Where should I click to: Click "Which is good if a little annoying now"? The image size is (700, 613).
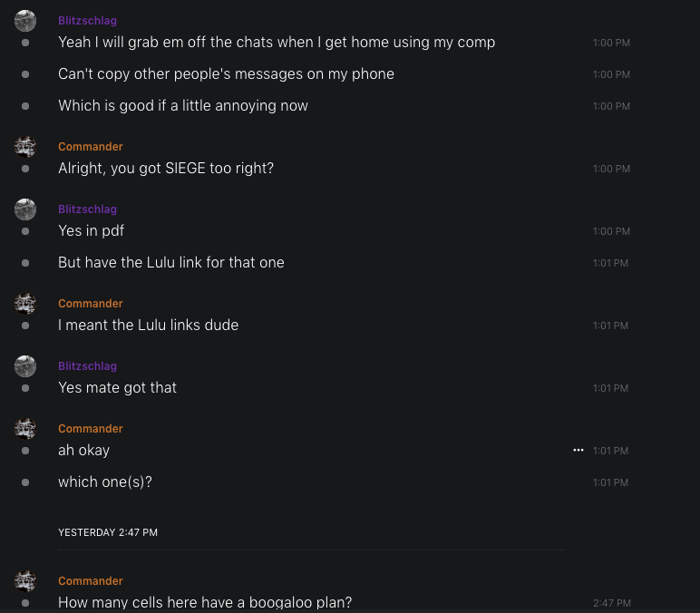coord(183,106)
